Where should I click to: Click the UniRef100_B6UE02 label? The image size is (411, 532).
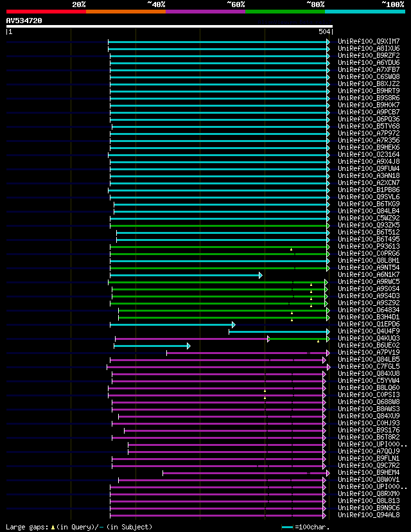coord(369,346)
